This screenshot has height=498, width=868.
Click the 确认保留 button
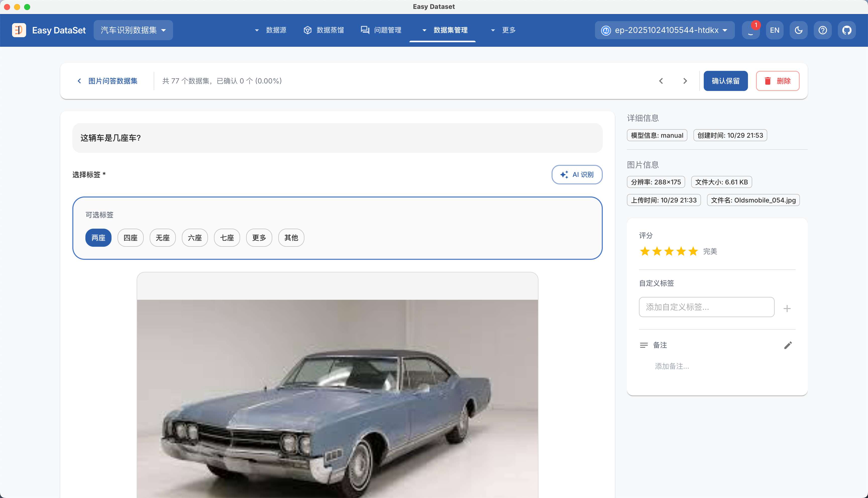point(725,81)
